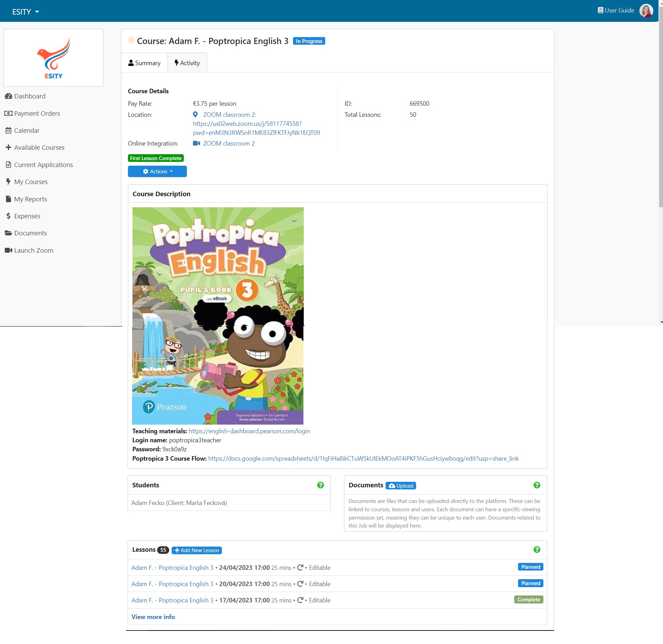This screenshot has width=663, height=644.
Task: Open Payment Orders in sidebar
Action: (x=37, y=114)
